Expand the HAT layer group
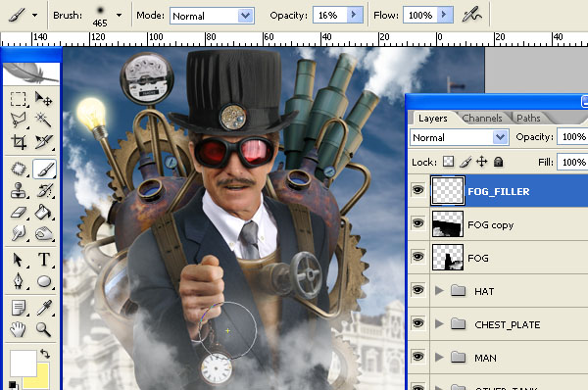588x390 pixels. point(439,291)
